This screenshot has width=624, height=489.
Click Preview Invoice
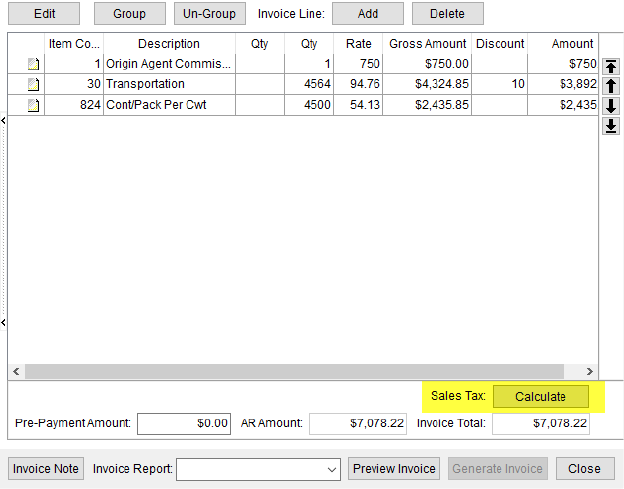point(395,469)
